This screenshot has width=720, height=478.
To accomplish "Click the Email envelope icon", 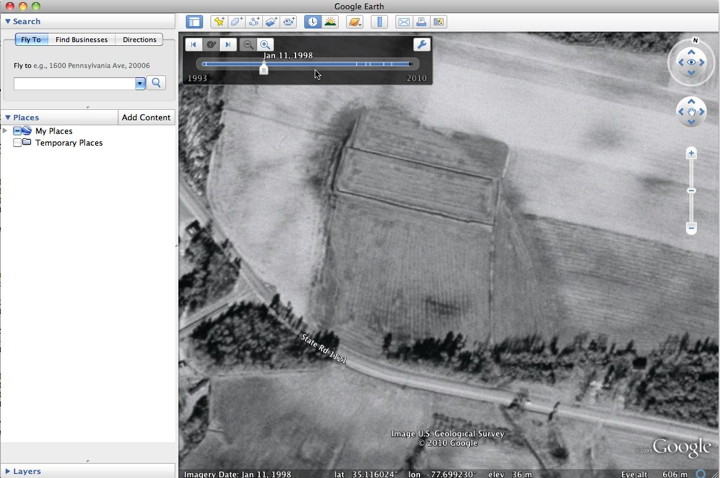I will (x=403, y=21).
